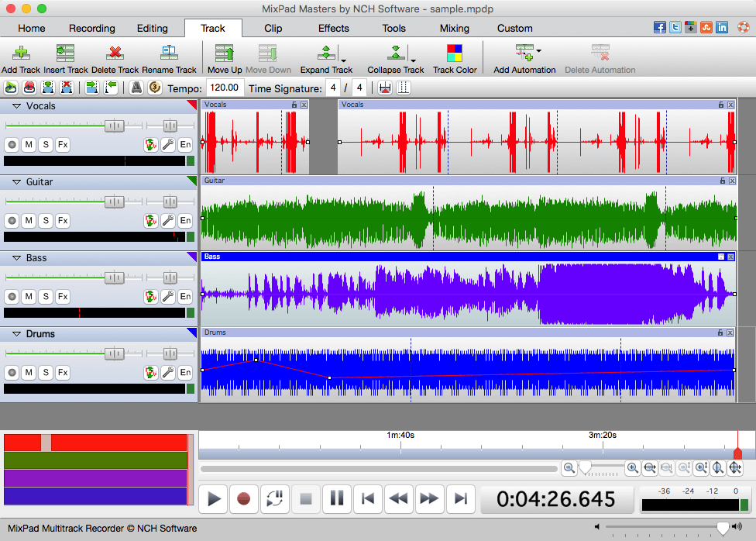
Task: Switch to the Editing tab
Action: coord(153,28)
